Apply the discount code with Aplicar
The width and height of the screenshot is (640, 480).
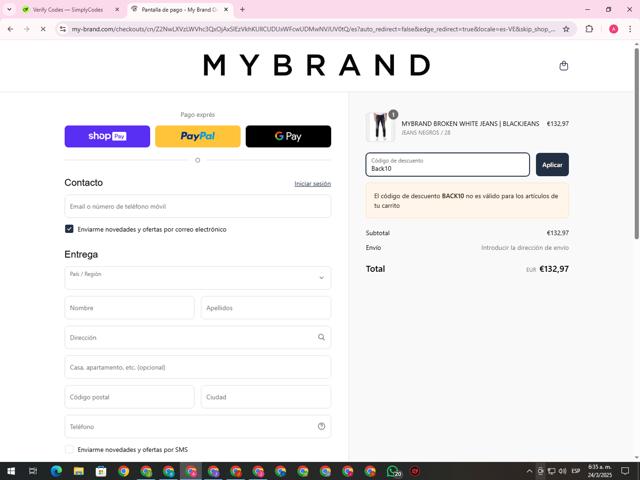click(552, 164)
